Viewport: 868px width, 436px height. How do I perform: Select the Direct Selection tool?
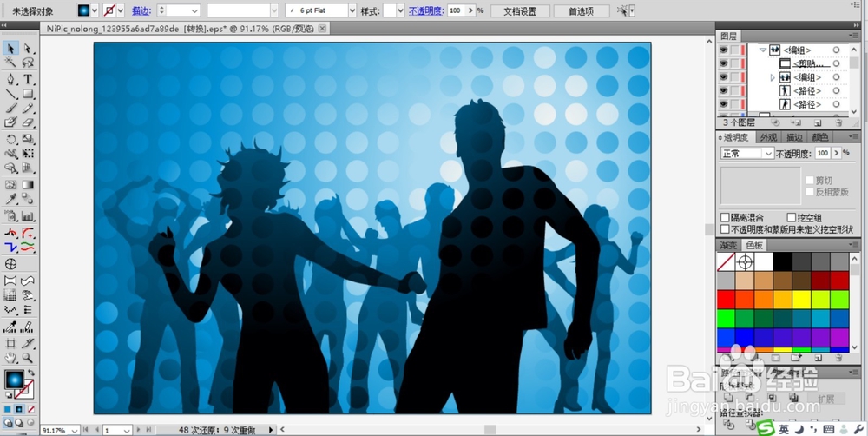[x=28, y=49]
